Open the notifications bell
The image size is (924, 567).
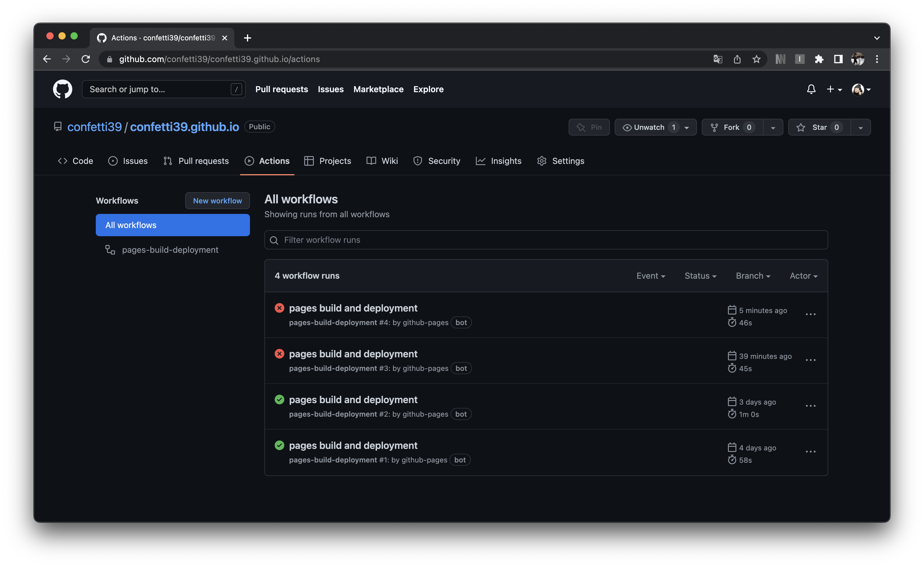point(811,89)
